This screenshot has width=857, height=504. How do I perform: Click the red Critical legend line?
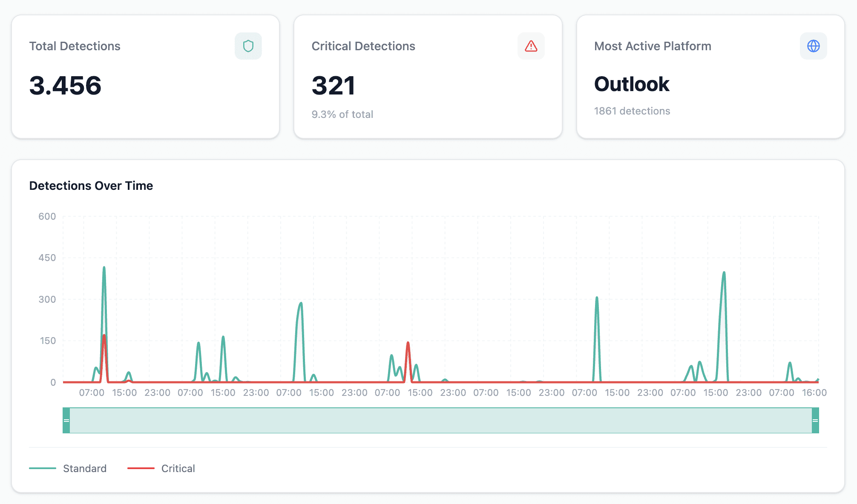pos(141,468)
